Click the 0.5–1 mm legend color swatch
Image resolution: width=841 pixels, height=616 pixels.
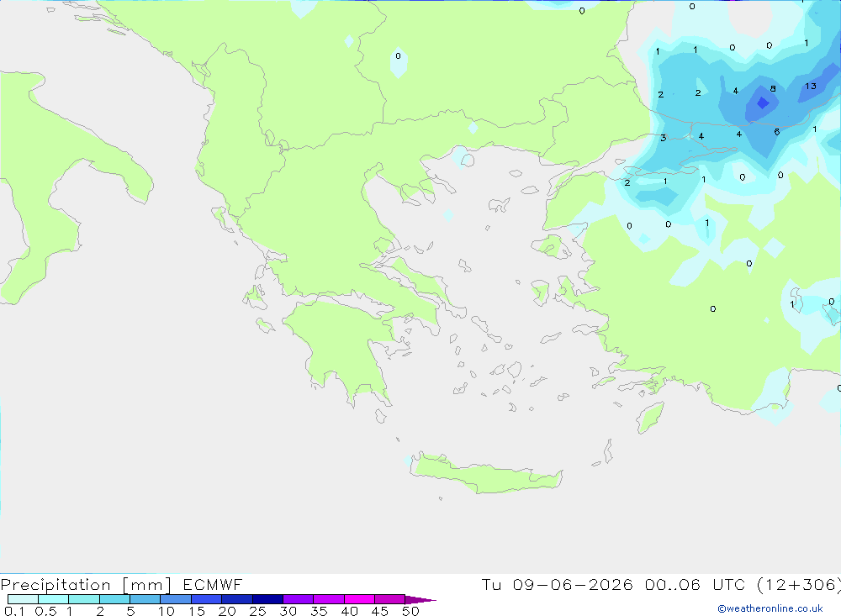[54, 599]
